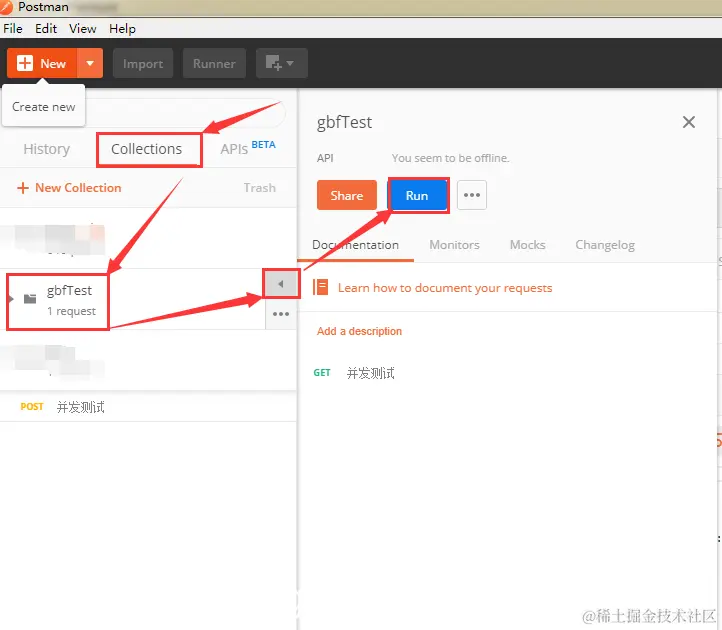Open the Edit menu

click(46, 29)
